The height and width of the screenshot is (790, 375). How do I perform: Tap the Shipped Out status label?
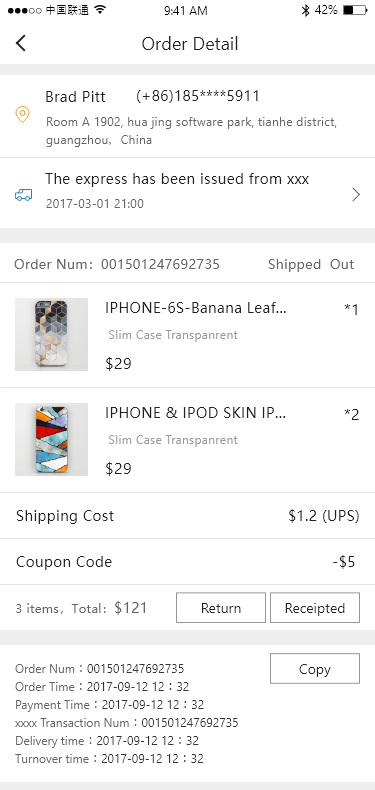pyautogui.click(x=311, y=265)
